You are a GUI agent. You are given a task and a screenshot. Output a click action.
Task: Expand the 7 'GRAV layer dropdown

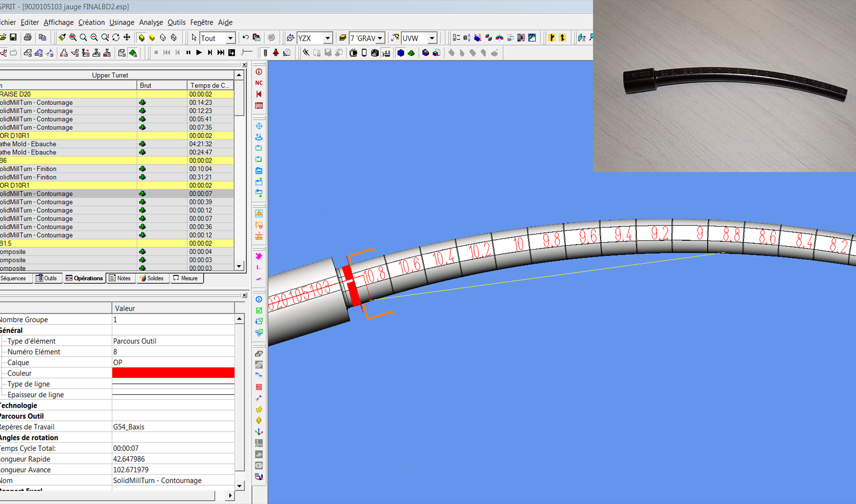coord(380,38)
